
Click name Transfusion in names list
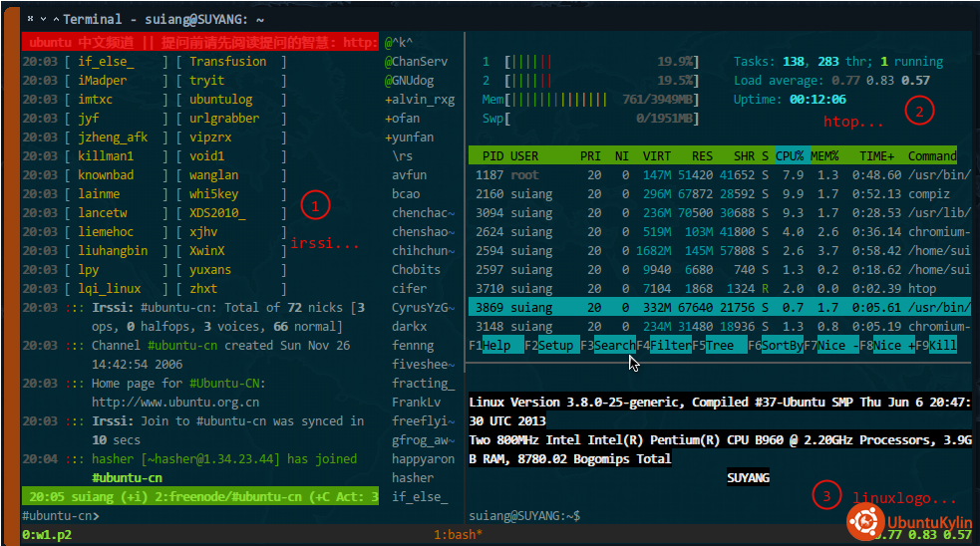coord(227,62)
